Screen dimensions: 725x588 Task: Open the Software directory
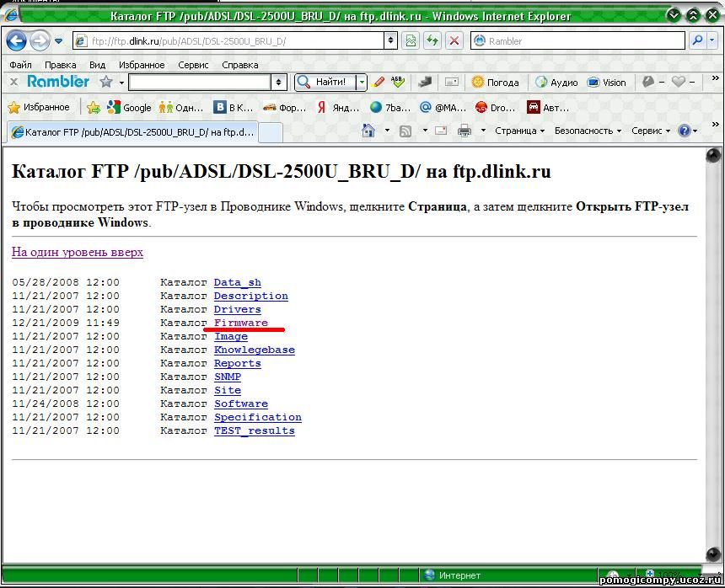(241, 404)
